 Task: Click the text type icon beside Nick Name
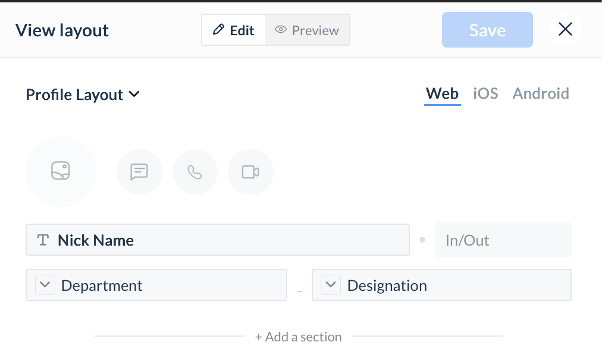click(x=43, y=240)
